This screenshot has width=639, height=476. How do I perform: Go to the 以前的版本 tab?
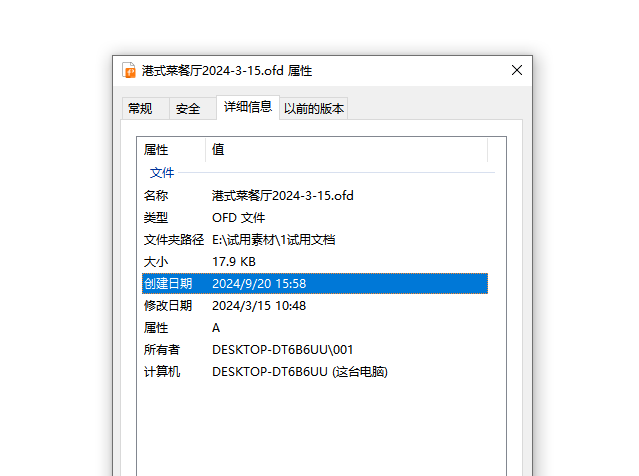(x=314, y=108)
